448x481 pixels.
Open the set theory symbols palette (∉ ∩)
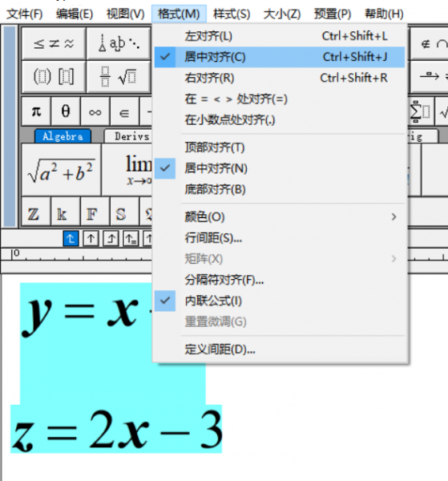coord(430,43)
